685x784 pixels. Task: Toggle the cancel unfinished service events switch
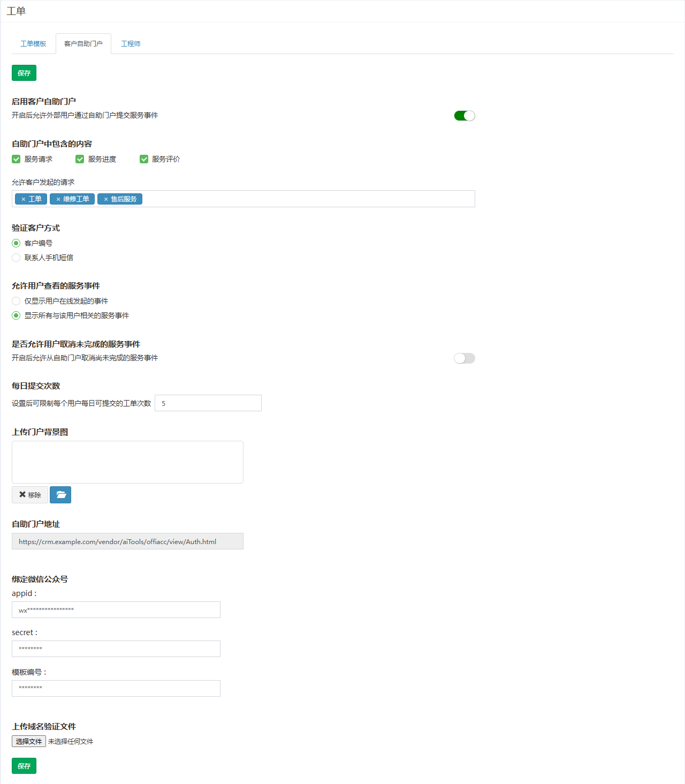pyautogui.click(x=465, y=358)
